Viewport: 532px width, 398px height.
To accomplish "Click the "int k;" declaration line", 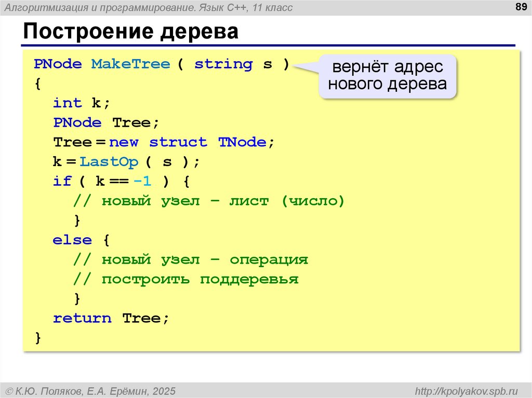I will (82, 103).
